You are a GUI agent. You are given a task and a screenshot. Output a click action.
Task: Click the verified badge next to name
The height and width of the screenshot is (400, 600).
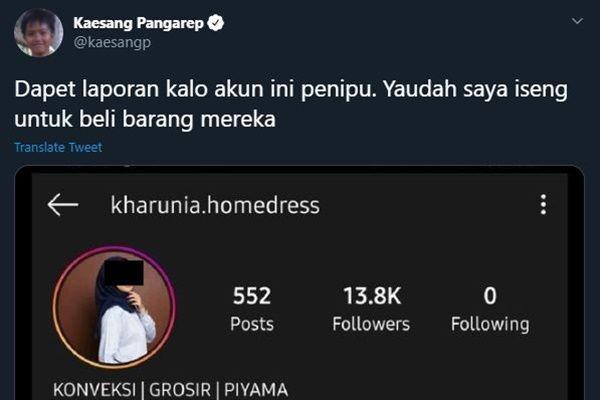click(x=215, y=23)
